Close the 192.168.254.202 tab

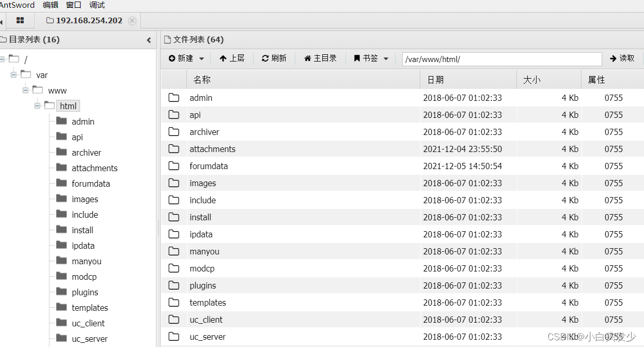tap(132, 21)
